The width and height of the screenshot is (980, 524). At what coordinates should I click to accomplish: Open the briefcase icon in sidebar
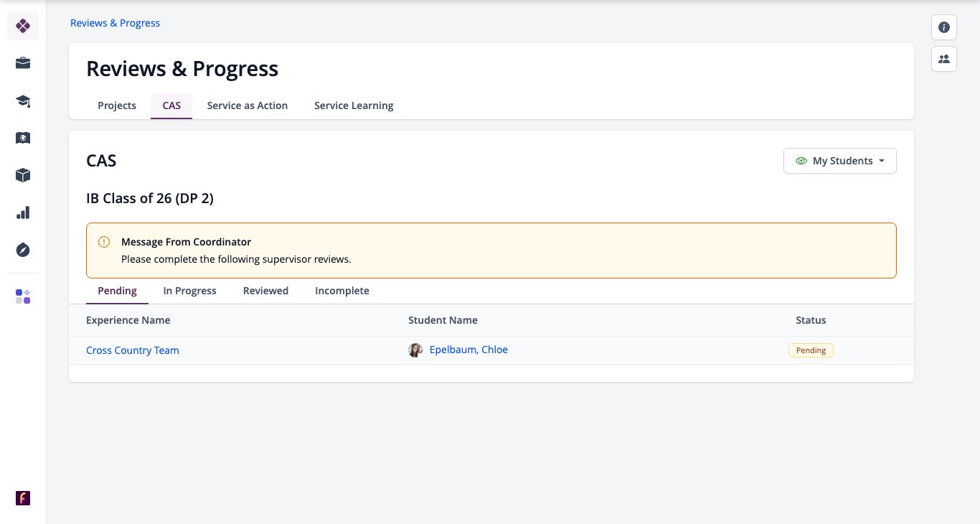(x=23, y=63)
